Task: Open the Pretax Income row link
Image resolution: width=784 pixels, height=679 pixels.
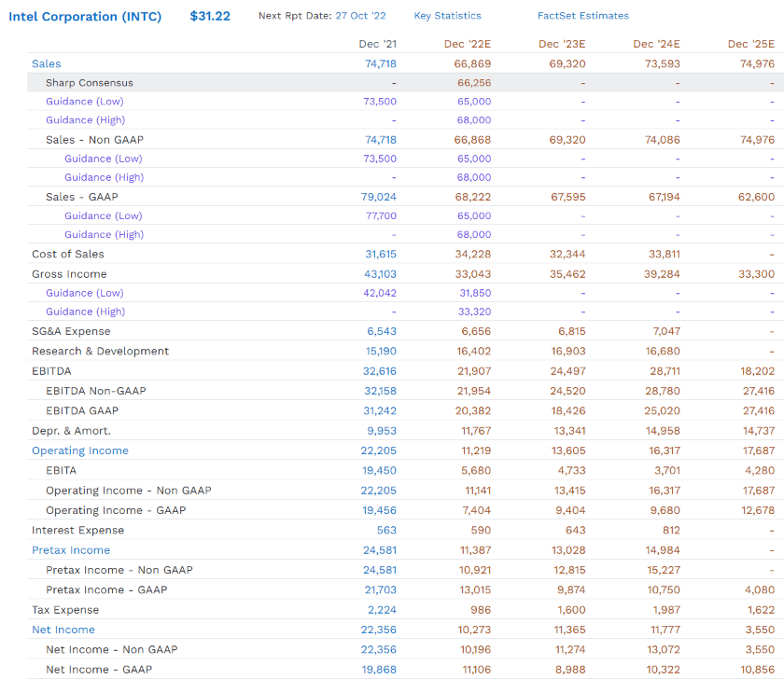Action: 71,550
